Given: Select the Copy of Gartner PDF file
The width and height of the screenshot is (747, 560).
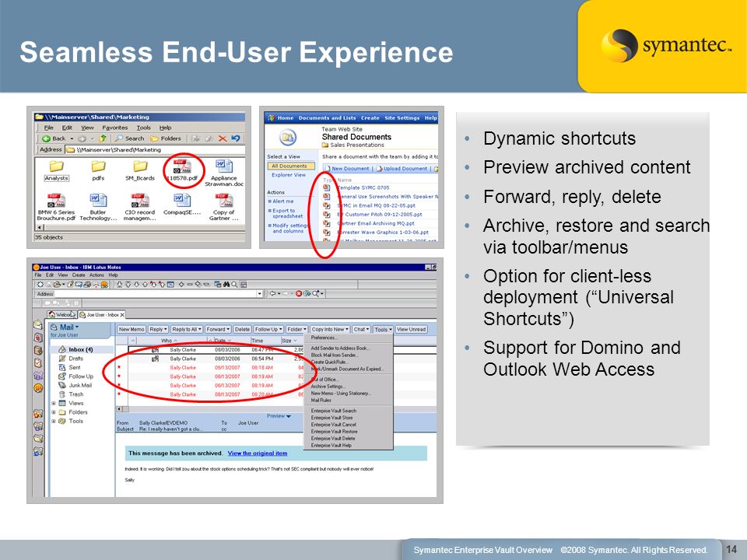Looking at the screenshot, I should coord(224,207).
